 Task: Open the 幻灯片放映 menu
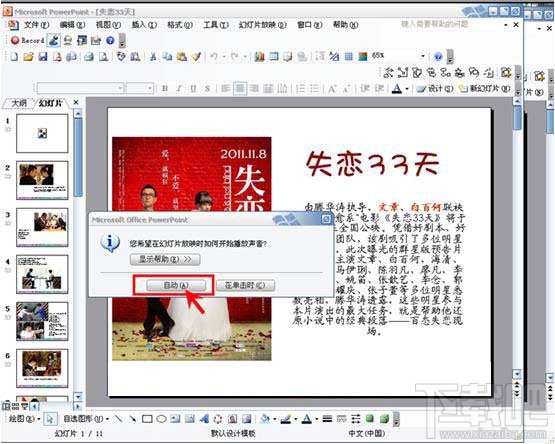click(x=262, y=25)
